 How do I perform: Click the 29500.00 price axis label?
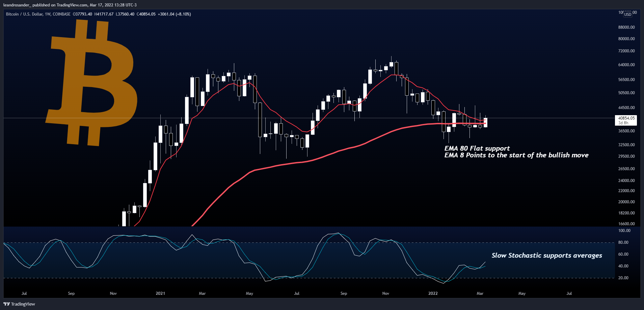(x=626, y=156)
